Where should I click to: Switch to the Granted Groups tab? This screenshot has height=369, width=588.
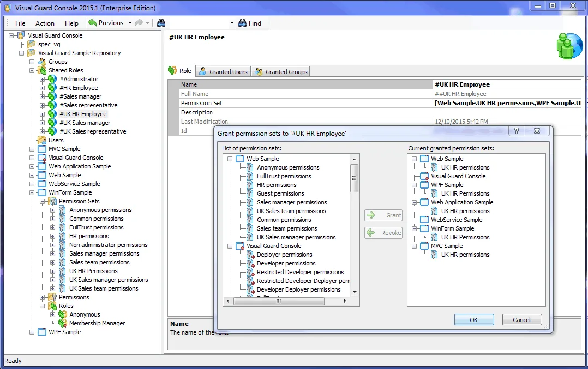(281, 71)
